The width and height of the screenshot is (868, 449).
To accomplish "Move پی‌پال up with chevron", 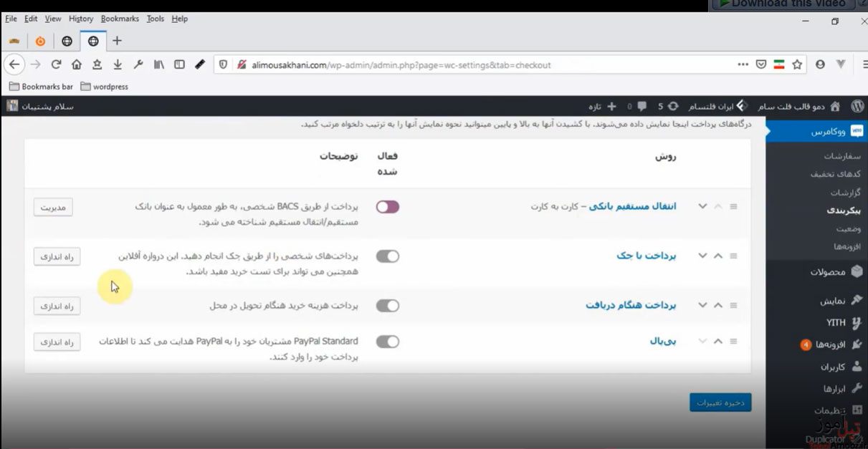I will (x=717, y=341).
